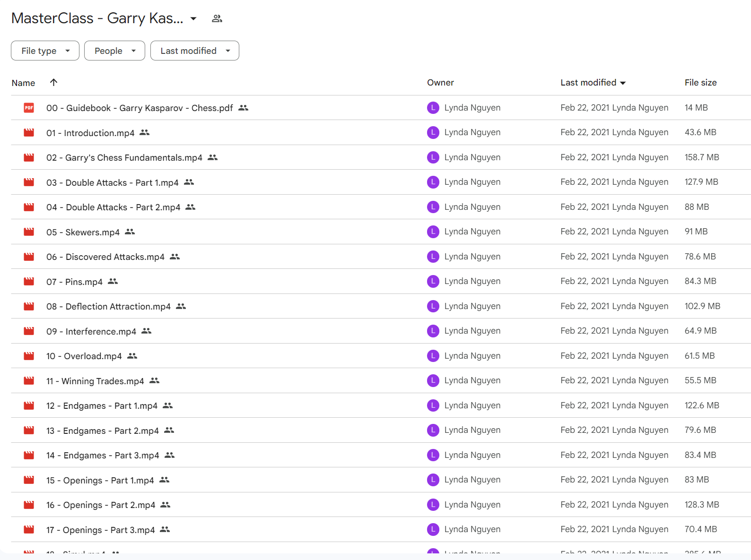This screenshot has height=560, width=751.
Task: Select 09 - Interference.mp4 file name
Action: (x=91, y=331)
